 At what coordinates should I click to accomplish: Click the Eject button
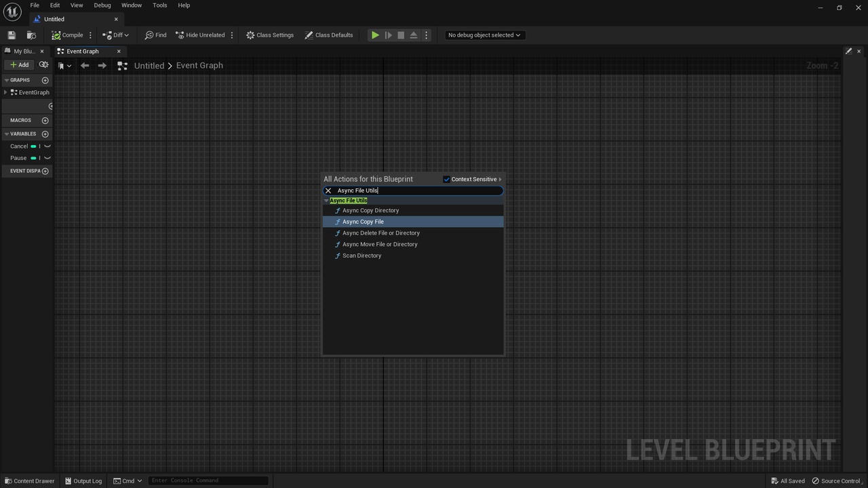pos(414,35)
